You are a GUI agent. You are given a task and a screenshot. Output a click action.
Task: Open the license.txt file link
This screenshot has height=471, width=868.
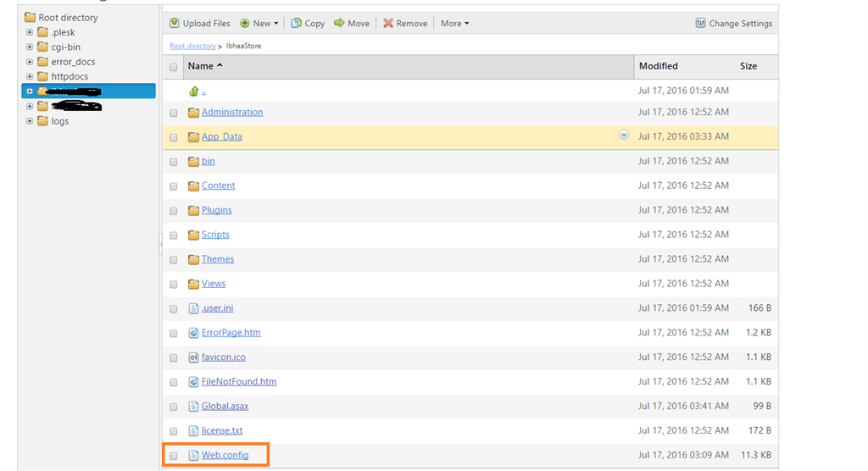click(222, 430)
